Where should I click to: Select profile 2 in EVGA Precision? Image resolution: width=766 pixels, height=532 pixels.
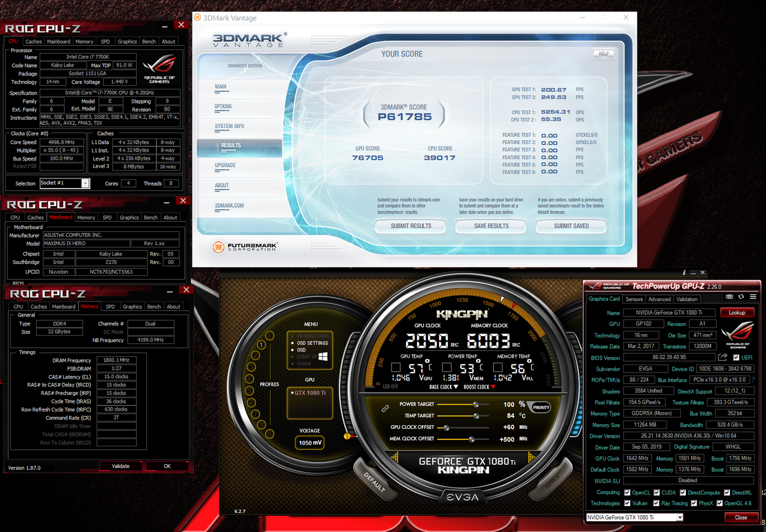coord(255,356)
